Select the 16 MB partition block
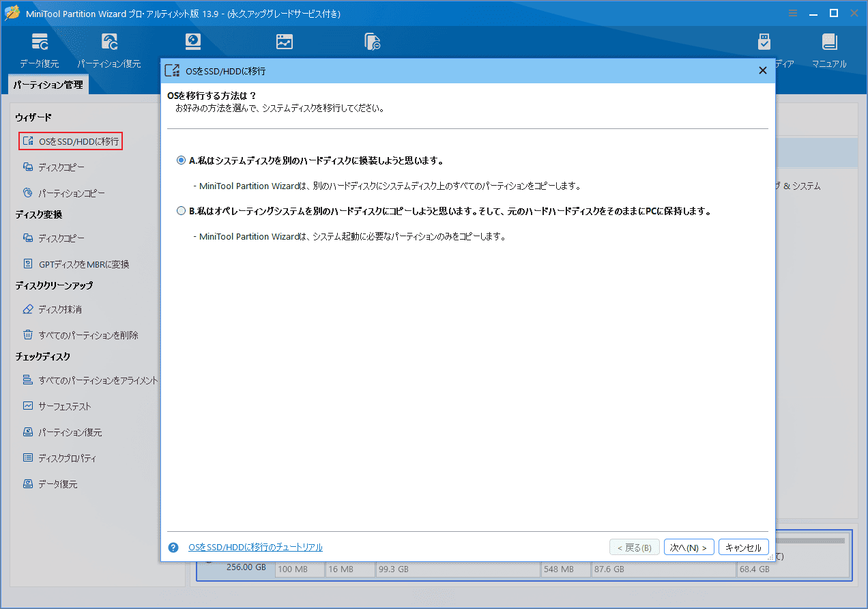The width and height of the screenshot is (868, 609). pos(349,569)
